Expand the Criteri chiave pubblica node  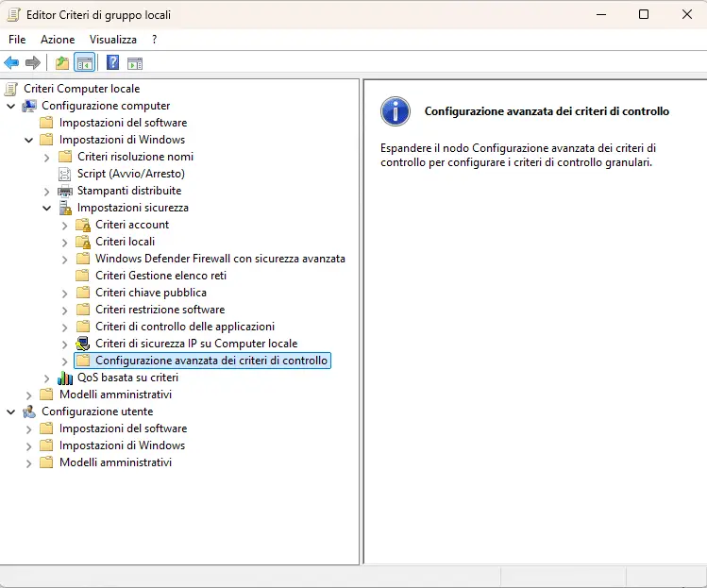tap(65, 294)
